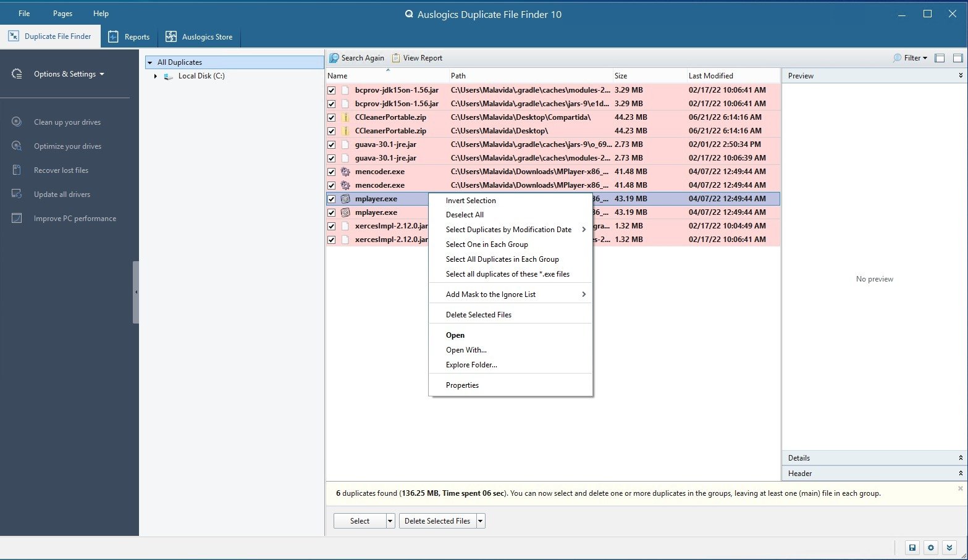
Task: Open the Options & Settings dropdown
Action: coord(69,74)
